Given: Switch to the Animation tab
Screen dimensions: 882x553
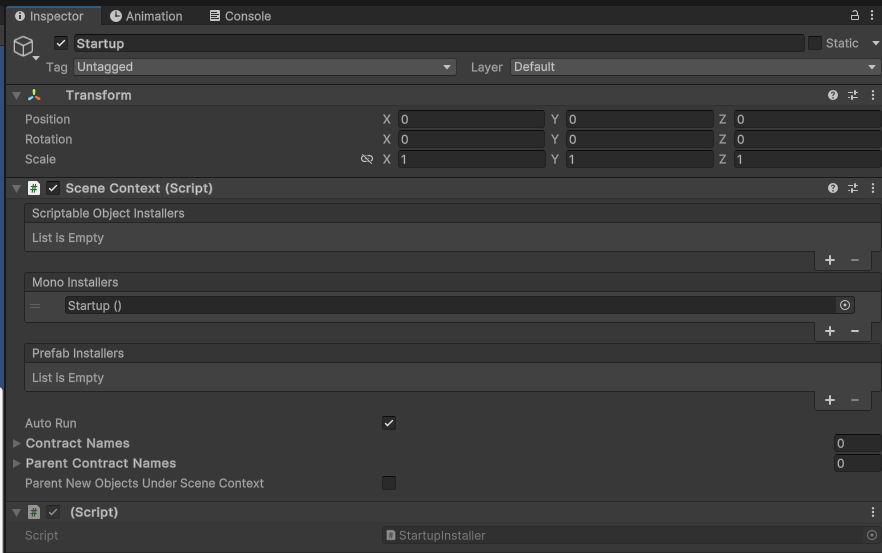Looking at the screenshot, I should pyautogui.click(x=146, y=16).
